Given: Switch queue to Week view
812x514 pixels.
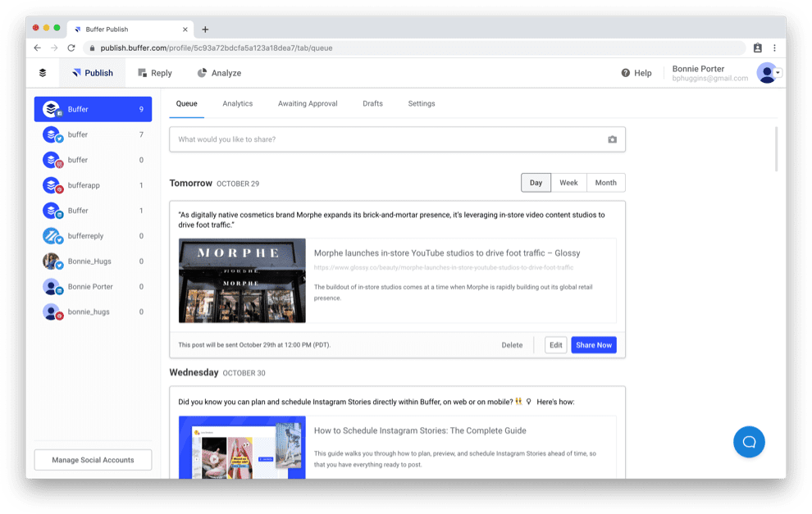Looking at the screenshot, I should point(569,182).
